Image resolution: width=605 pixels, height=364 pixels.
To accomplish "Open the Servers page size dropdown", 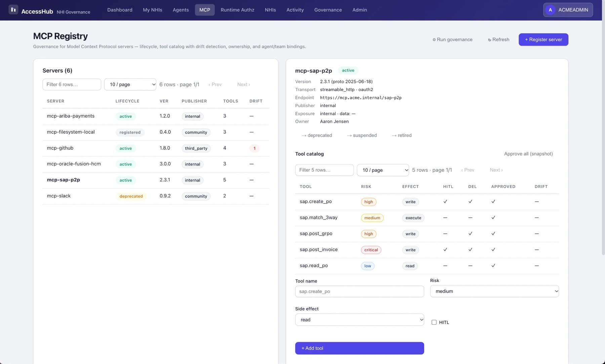I will point(130,84).
